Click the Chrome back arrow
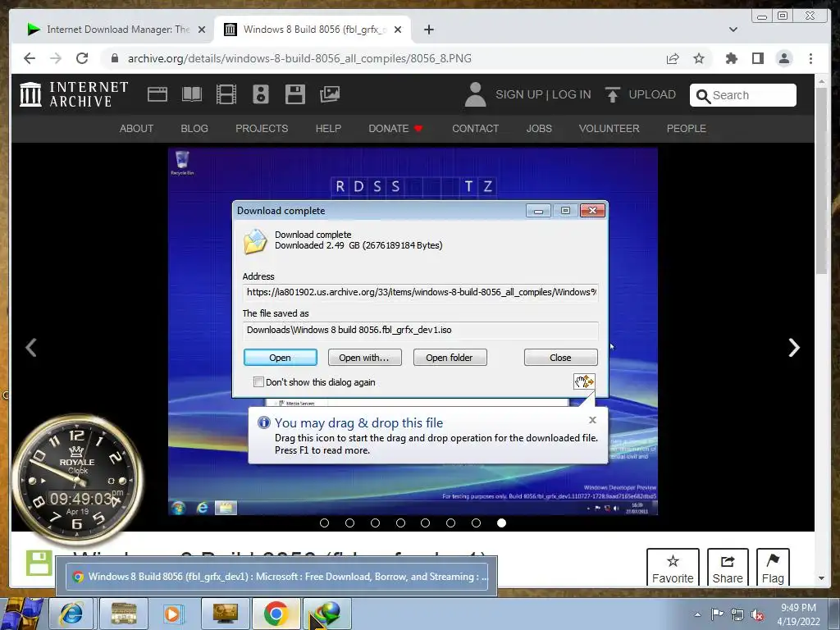Viewport: 840px width, 630px height. [30, 58]
